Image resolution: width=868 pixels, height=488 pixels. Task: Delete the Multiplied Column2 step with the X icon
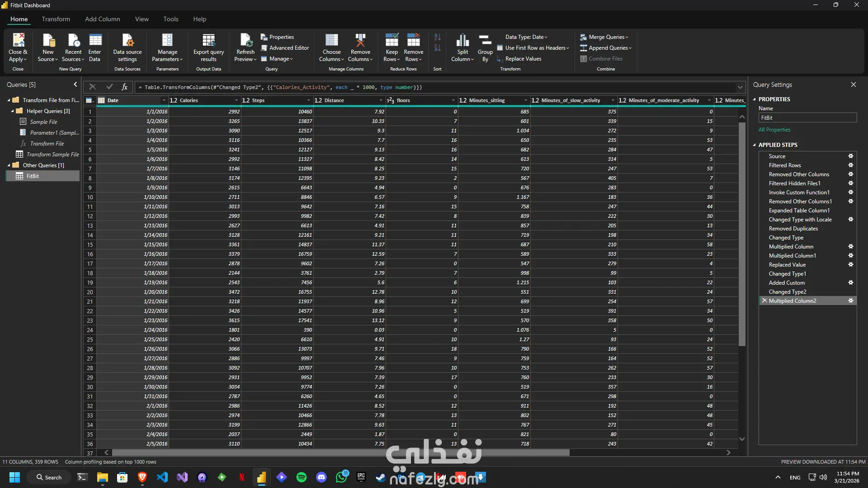coord(764,301)
